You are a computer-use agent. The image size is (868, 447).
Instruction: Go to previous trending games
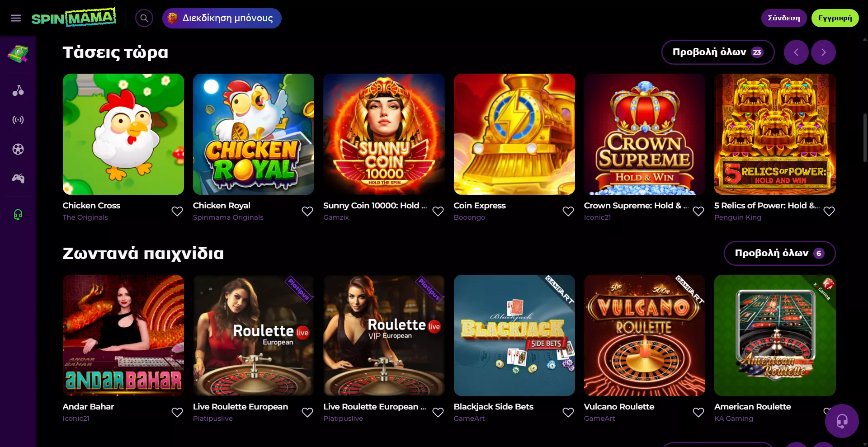(x=796, y=52)
